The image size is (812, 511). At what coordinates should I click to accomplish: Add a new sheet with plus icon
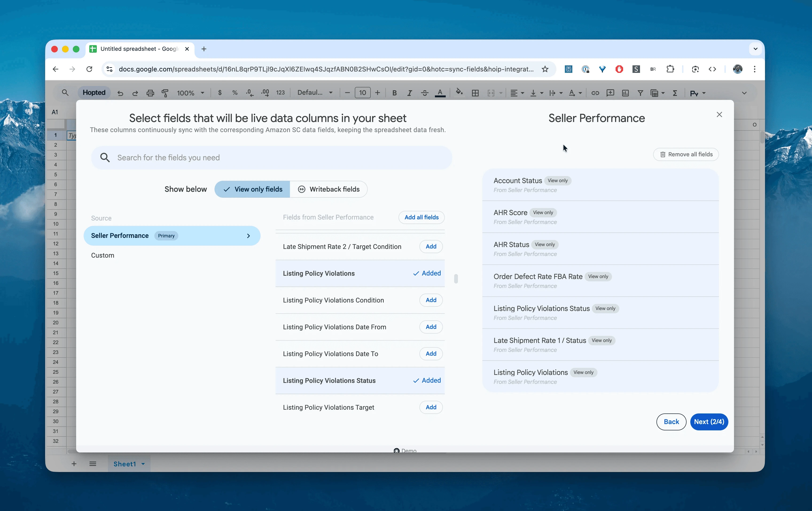pos(74,464)
